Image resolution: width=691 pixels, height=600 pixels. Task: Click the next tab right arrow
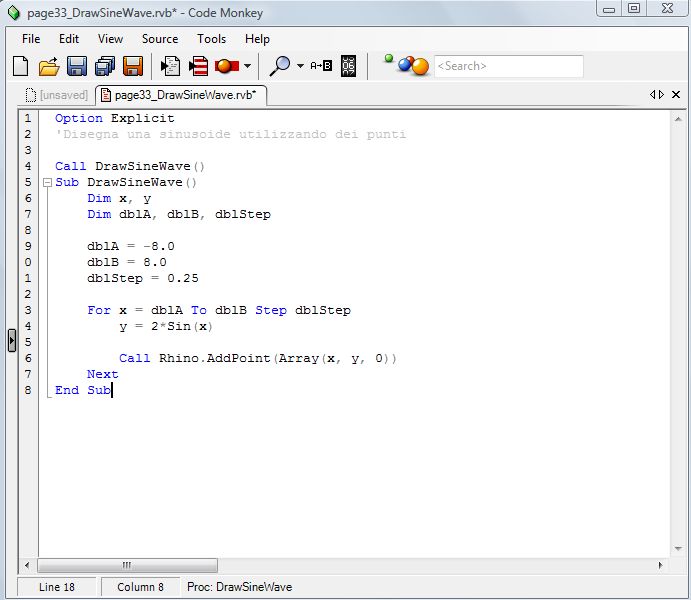point(661,94)
